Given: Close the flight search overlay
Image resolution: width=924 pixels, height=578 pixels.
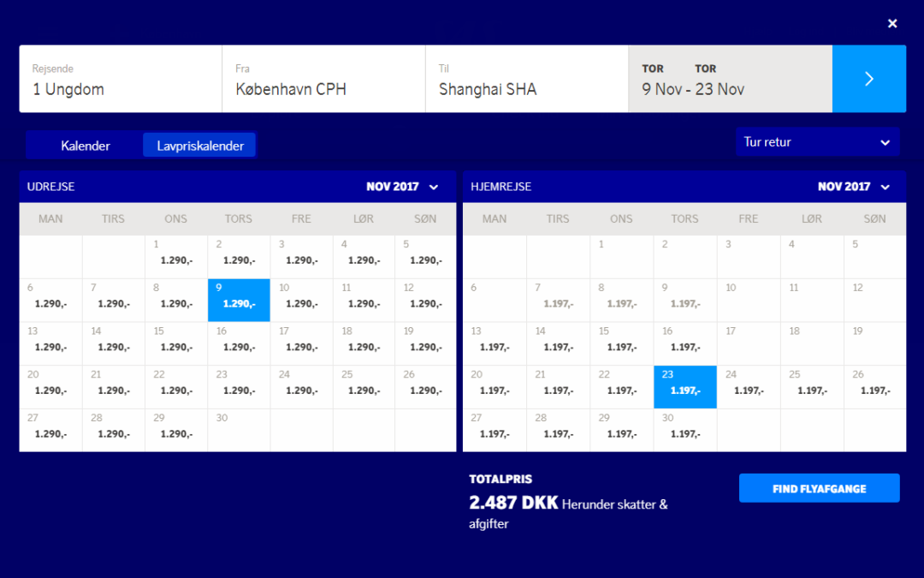Looking at the screenshot, I should point(892,24).
